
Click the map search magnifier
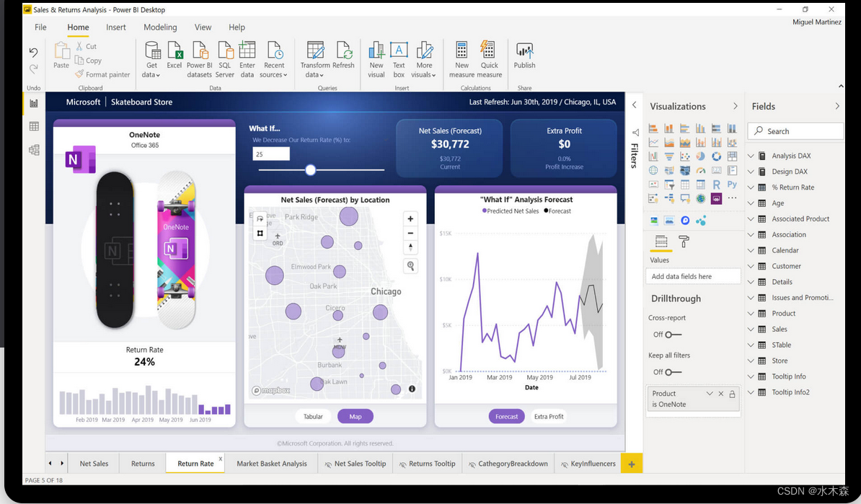[x=410, y=266]
